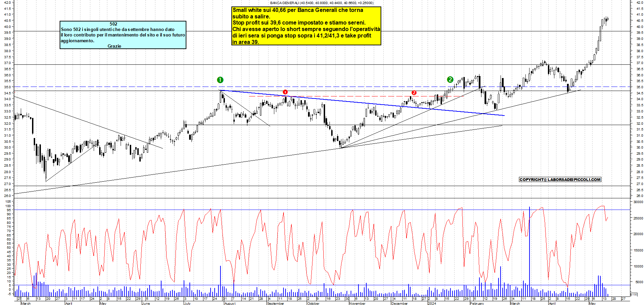Click the 30000 volume axis label
This screenshot has height=305, width=644.
coord(638,202)
